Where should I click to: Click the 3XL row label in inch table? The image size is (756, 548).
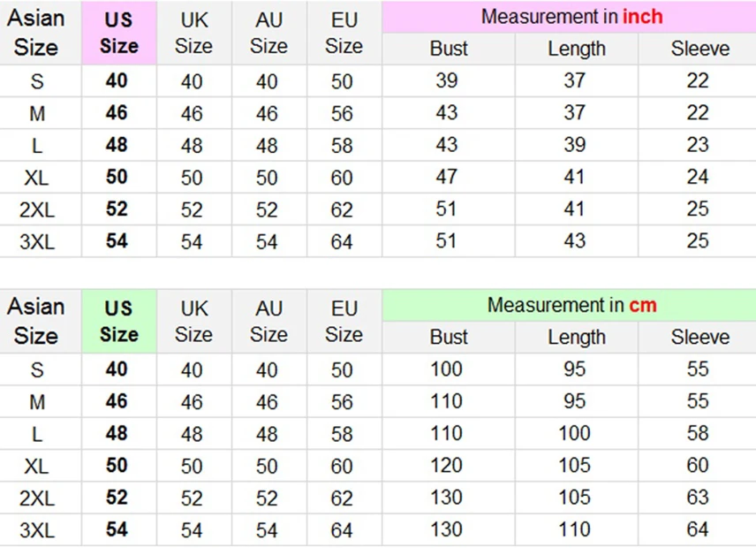pyautogui.click(x=36, y=241)
